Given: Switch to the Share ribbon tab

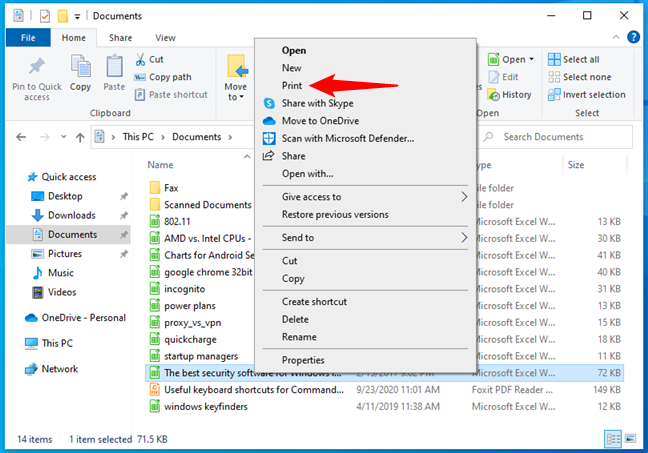Looking at the screenshot, I should [x=120, y=38].
